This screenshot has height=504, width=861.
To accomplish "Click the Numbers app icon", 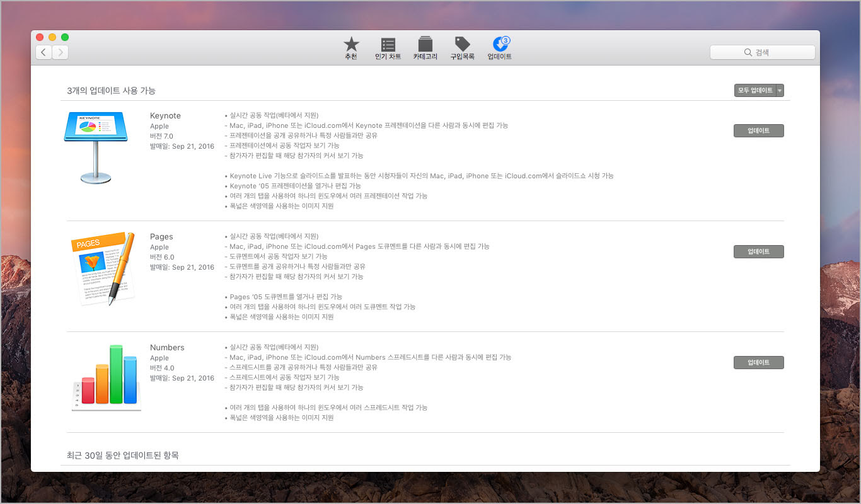I will 106,377.
